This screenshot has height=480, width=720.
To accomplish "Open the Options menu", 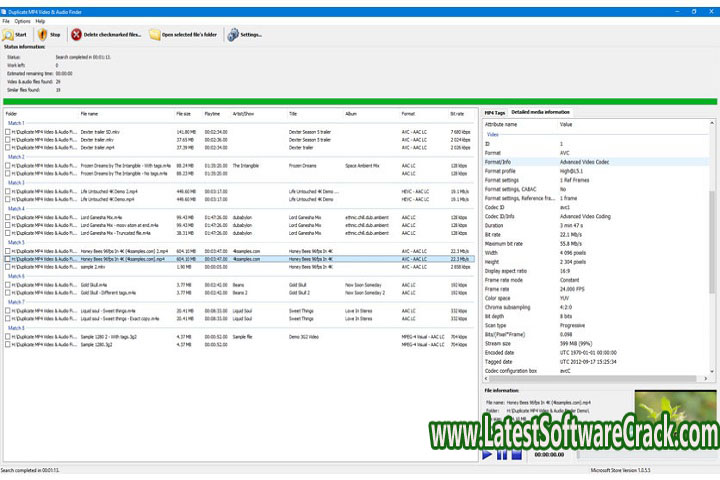I will (x=22, y=21).
